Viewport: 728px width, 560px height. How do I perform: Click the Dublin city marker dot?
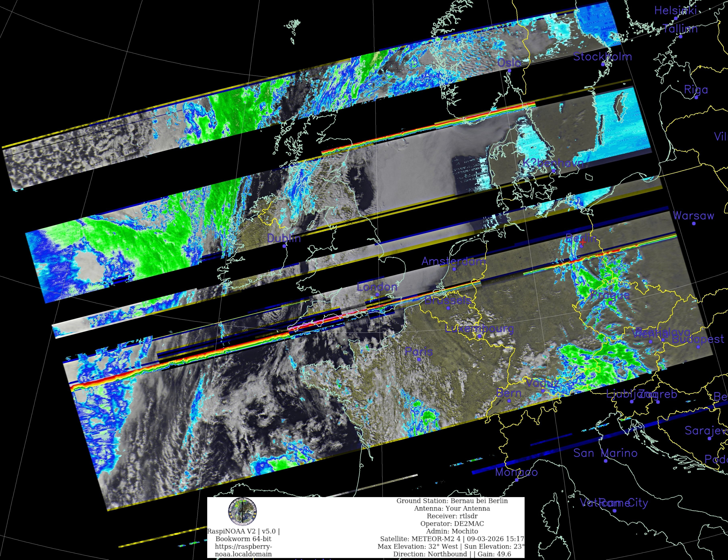[x=284, y=246]
